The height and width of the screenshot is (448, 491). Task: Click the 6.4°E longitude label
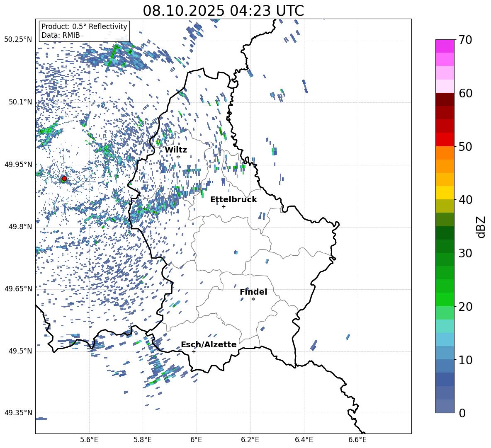[x=304, y=440]
